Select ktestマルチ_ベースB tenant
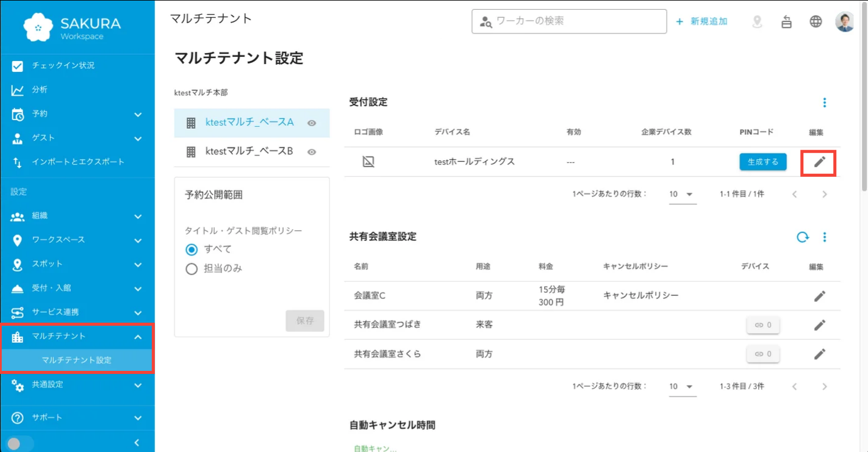868x452 pixels. point(249,152)
